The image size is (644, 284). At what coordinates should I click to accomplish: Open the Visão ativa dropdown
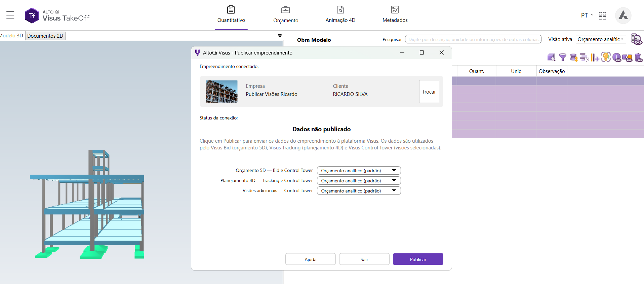(601, 39)
